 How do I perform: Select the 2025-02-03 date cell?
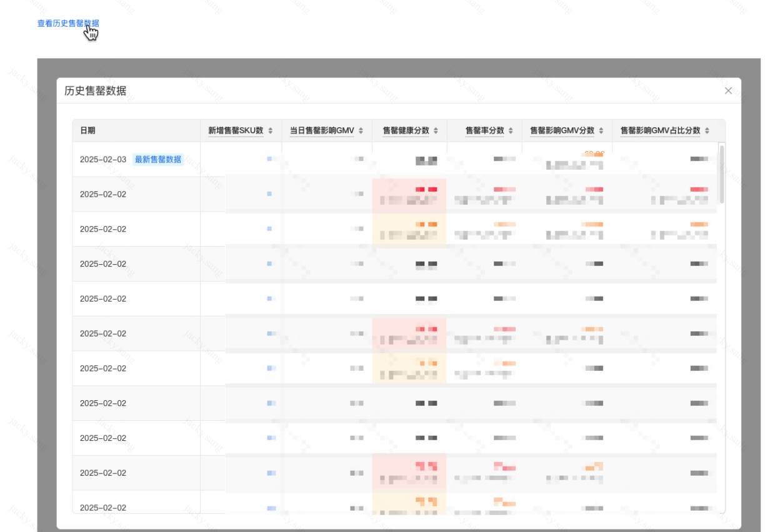click(103, 159)
